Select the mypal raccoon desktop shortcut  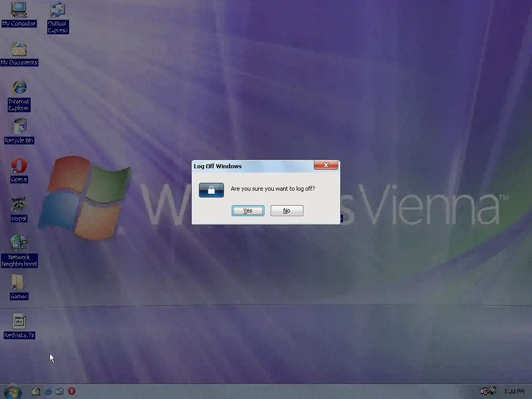tap(19, 210)
